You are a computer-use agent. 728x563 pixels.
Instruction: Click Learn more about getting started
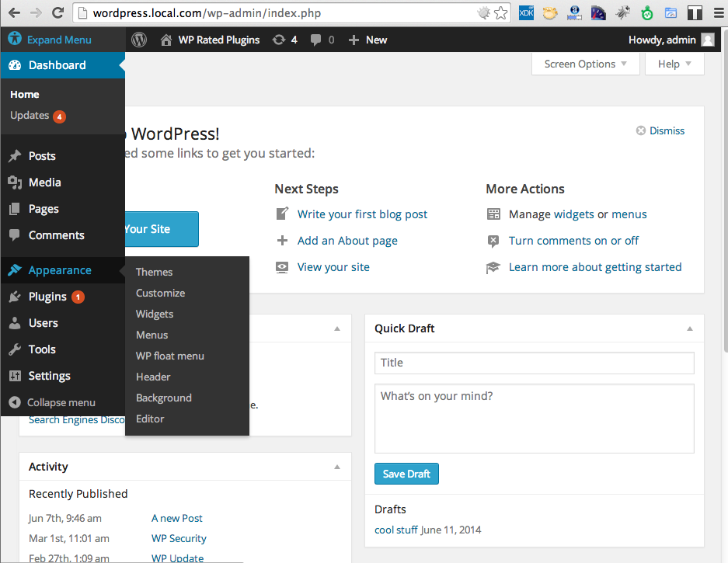tap(595, 267)
